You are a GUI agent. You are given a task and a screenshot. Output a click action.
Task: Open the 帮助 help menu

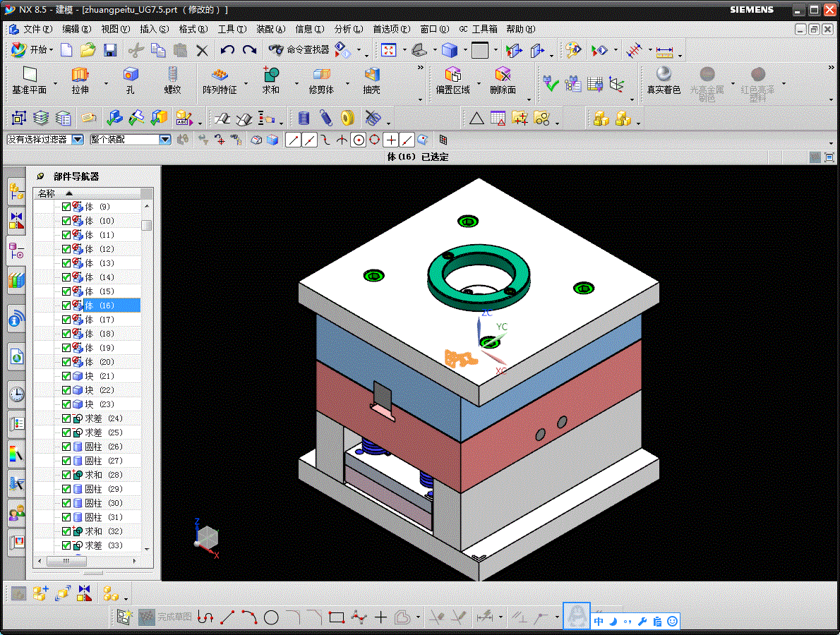point(521,29)
